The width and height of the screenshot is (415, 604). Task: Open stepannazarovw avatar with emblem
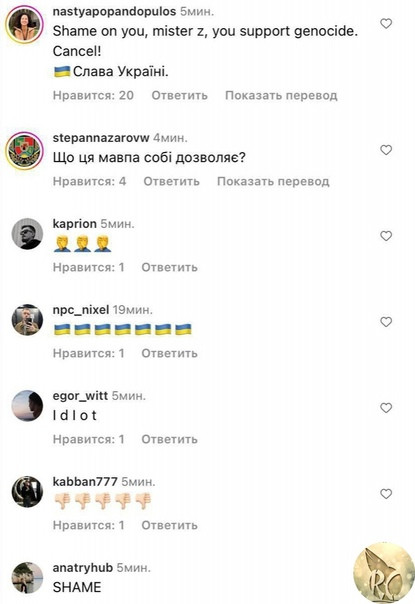[x=24, y=151]
